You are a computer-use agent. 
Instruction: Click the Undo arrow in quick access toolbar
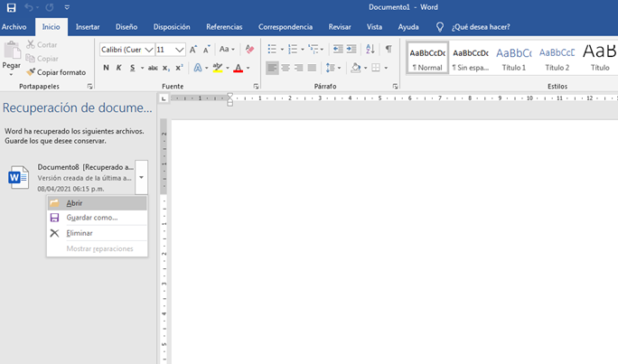point(29,7)
